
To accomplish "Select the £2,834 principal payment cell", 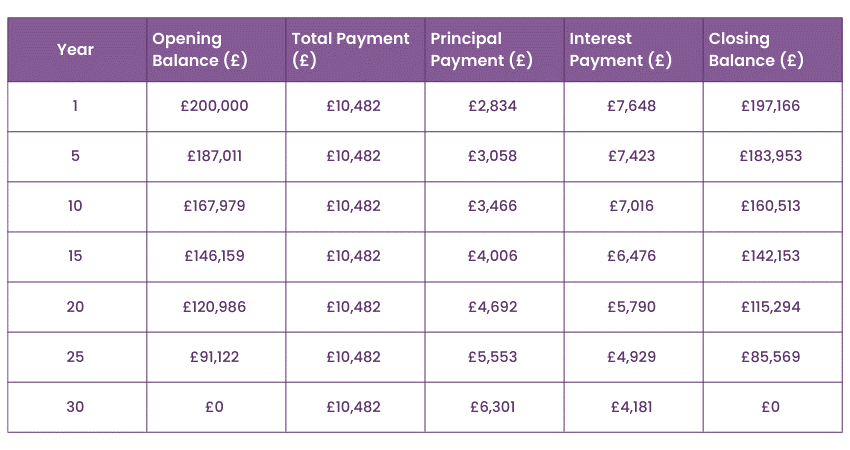I will [492, 106].
